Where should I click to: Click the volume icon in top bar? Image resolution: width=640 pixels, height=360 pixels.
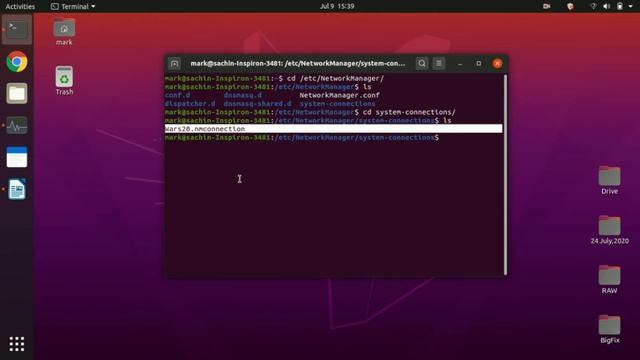(607, 6)
